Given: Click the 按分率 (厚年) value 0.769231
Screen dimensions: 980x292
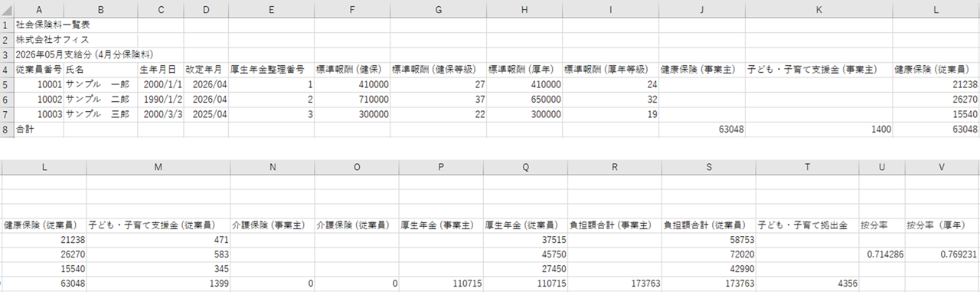Looking at the screenshot, I should point(942,254).
